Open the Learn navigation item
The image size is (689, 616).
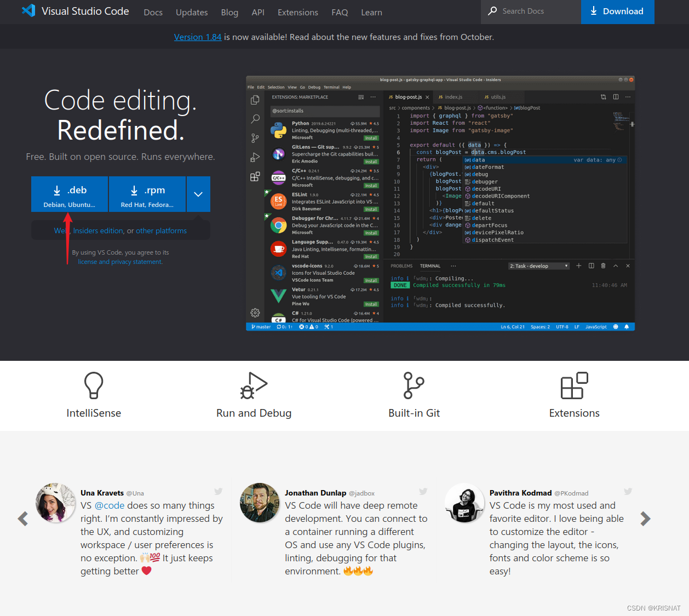[371, 12]
